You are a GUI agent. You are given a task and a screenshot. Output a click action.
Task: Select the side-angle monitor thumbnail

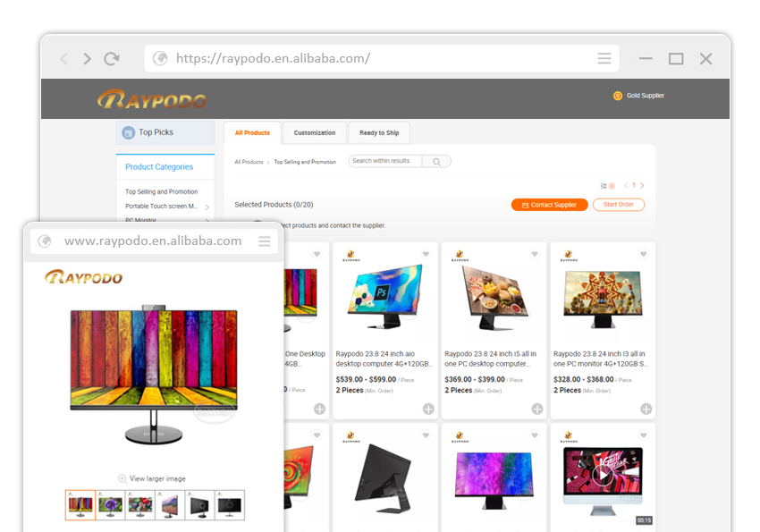(170, 505)
